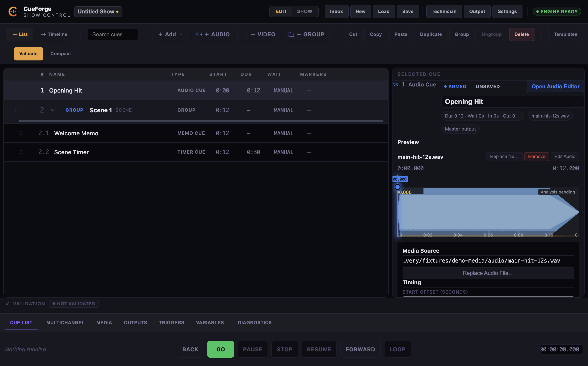Image resolution: width=588 pixels, height=366 pixels.
Task: Delete the selected cue
Action: pos(522,34)
